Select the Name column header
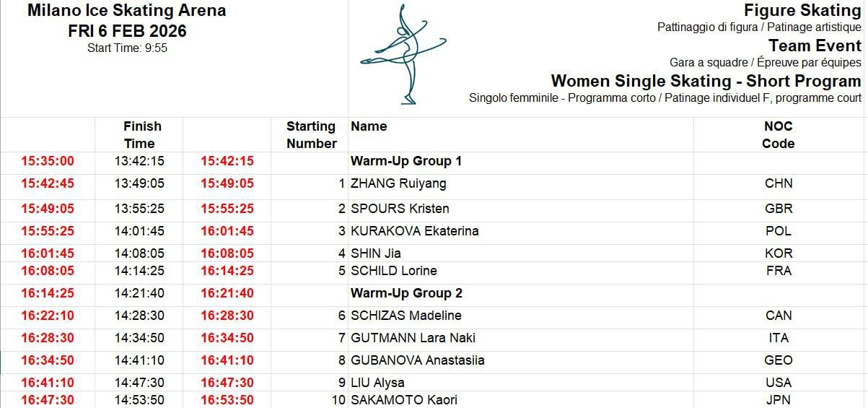This screenshot has width=868, height=408. pos(369,126)
